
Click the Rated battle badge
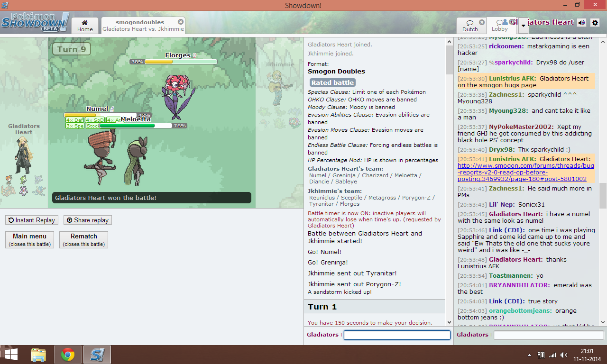(332, 82)
